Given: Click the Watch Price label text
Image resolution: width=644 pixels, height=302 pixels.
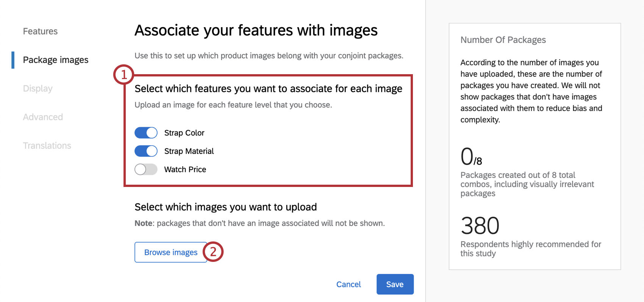Looking at the screenshot, I should 185,169.
